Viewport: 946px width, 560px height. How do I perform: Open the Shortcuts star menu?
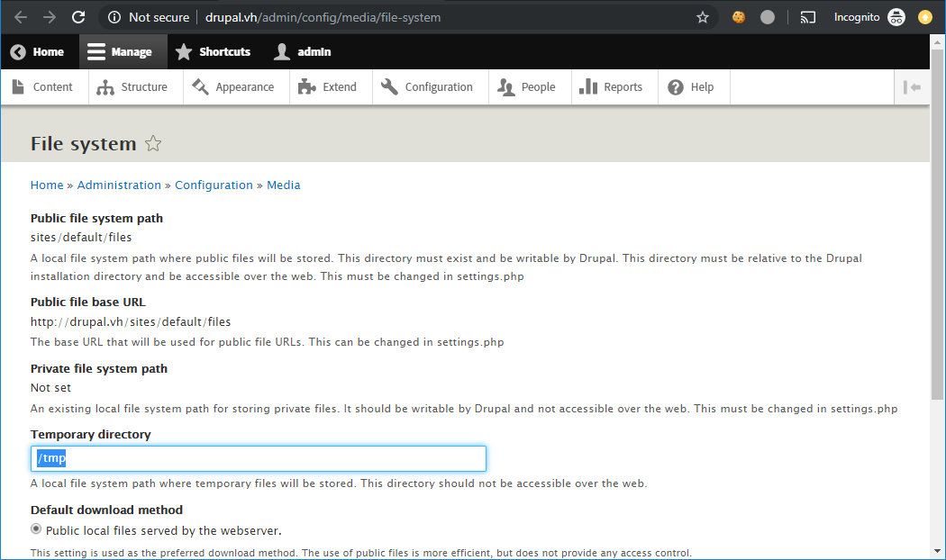[x=213, y=52]
